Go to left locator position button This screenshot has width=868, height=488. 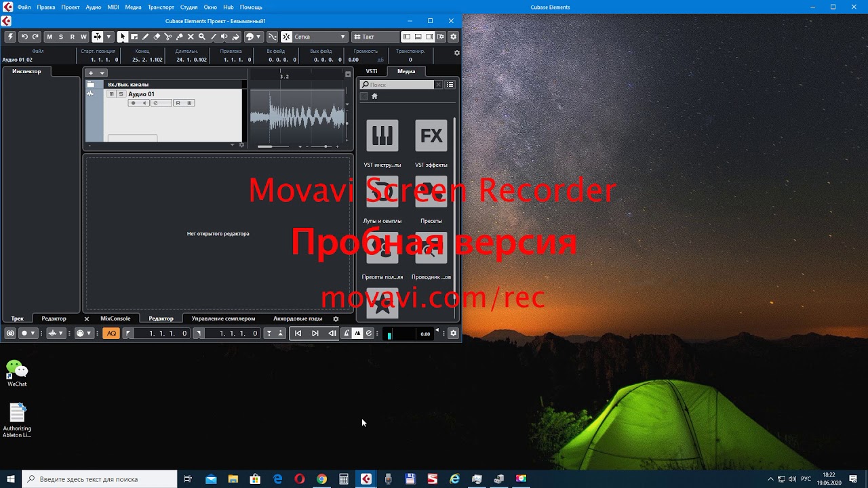point(127,333)
